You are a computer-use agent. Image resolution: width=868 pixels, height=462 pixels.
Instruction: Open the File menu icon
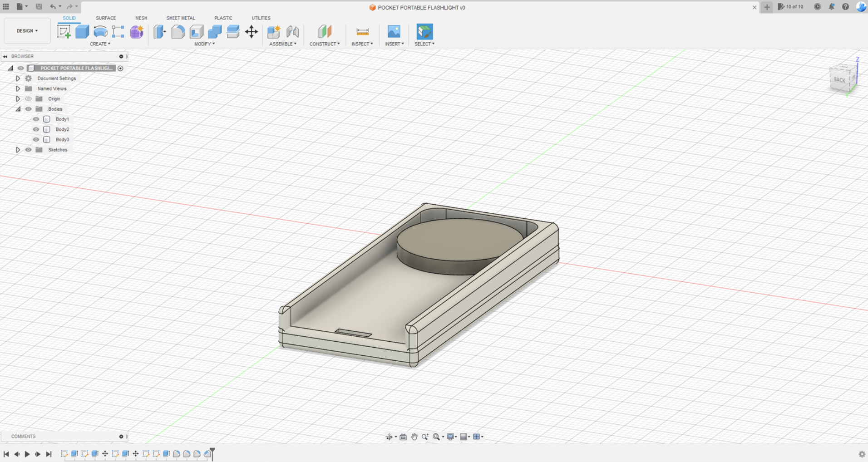[21, 6]
